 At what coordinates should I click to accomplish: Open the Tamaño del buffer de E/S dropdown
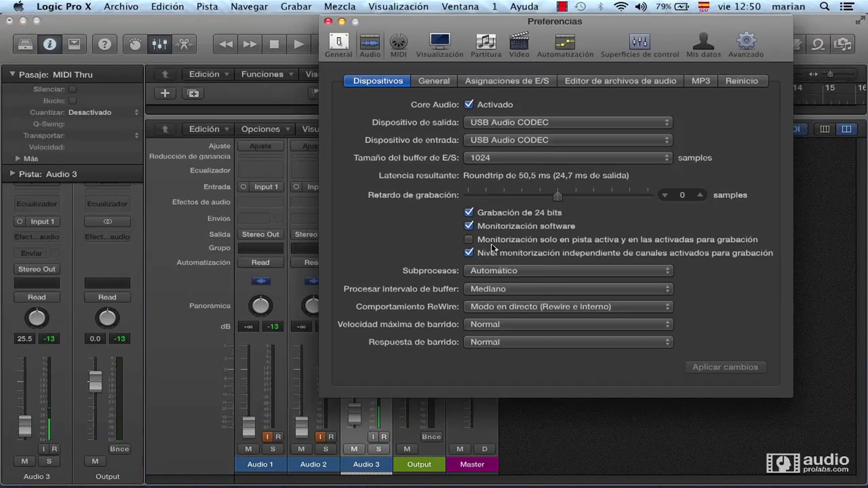tap(568, 158)
